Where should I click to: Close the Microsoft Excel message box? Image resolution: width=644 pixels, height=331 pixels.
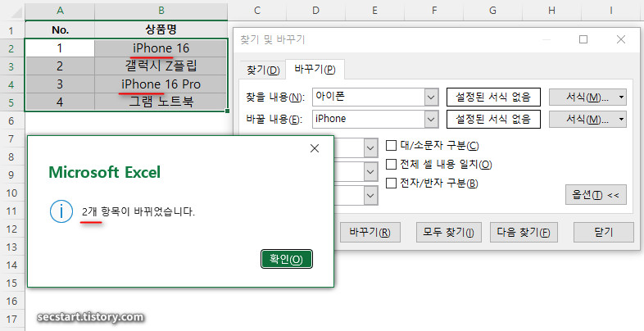[315, 148]
